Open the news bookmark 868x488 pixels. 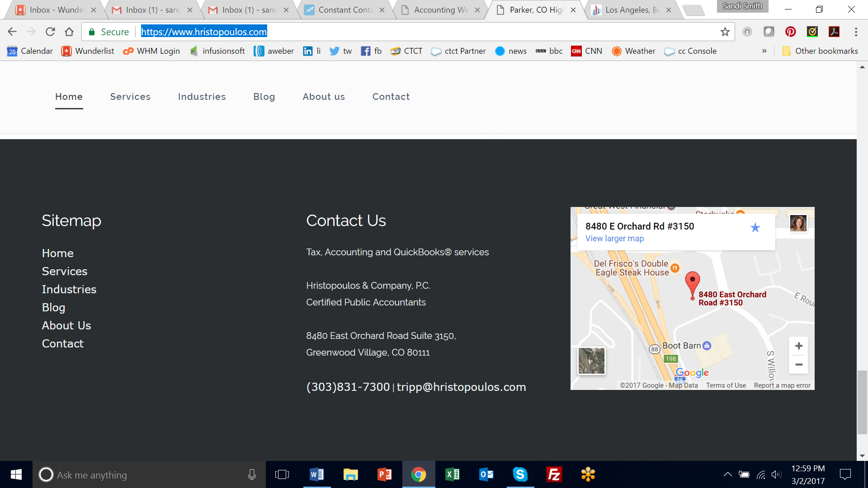point(511,51)
